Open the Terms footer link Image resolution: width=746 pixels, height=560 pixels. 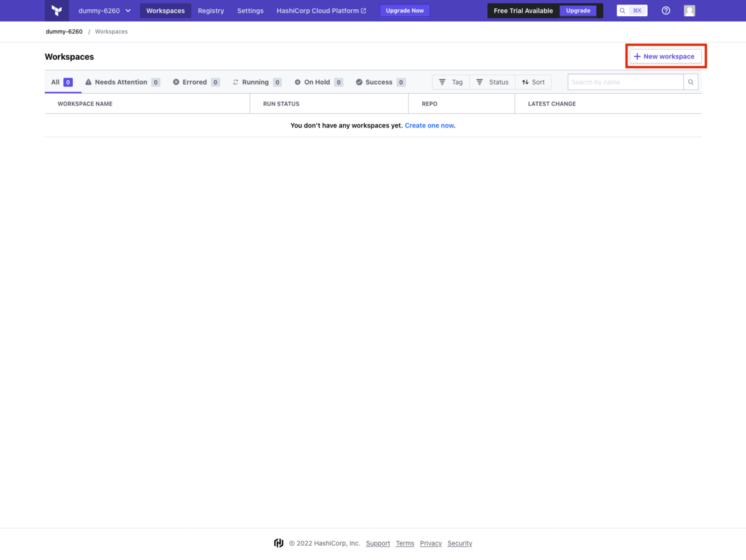[x=405, y=543]
